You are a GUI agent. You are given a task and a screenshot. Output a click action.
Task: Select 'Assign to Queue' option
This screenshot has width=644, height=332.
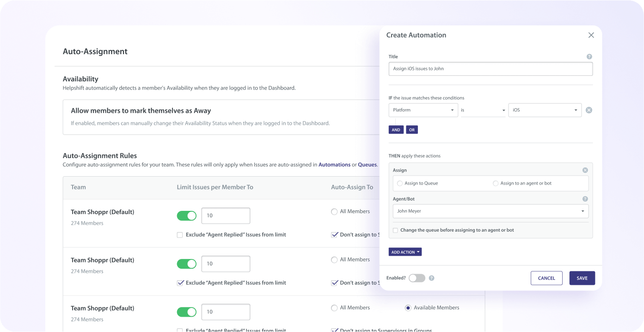pos(399,183)
